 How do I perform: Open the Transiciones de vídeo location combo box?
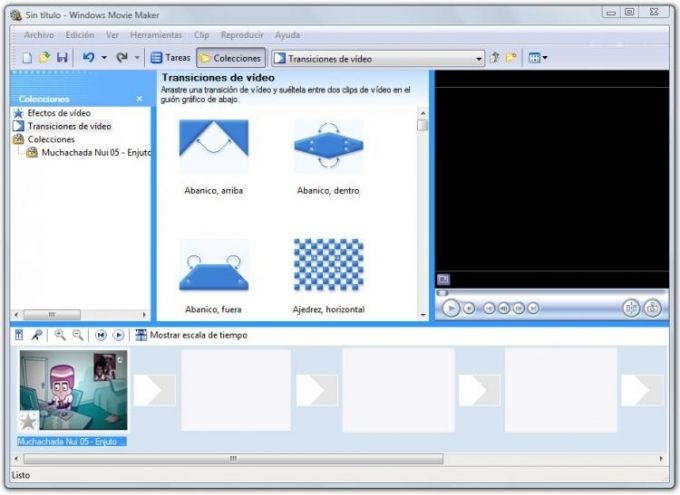(x=378, y=59)
